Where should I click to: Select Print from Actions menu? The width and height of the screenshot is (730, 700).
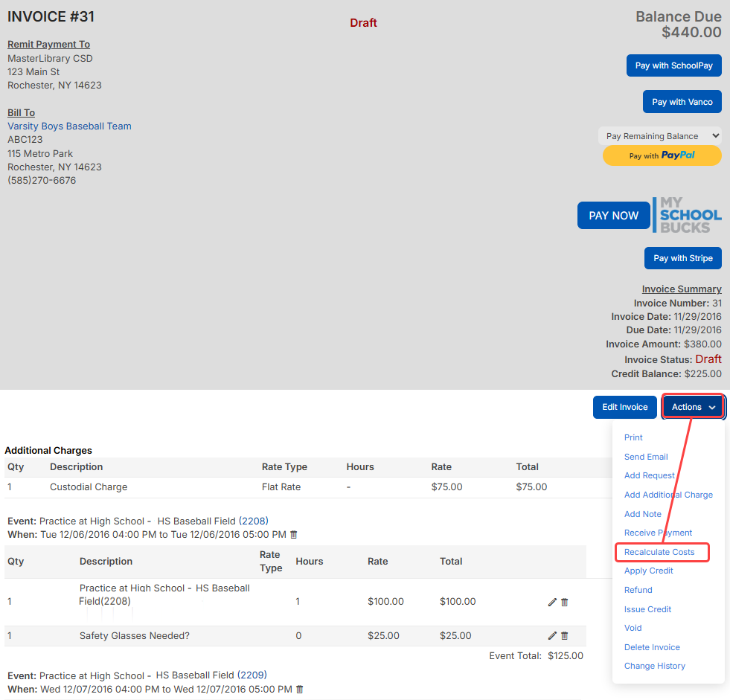coord(633,437)
